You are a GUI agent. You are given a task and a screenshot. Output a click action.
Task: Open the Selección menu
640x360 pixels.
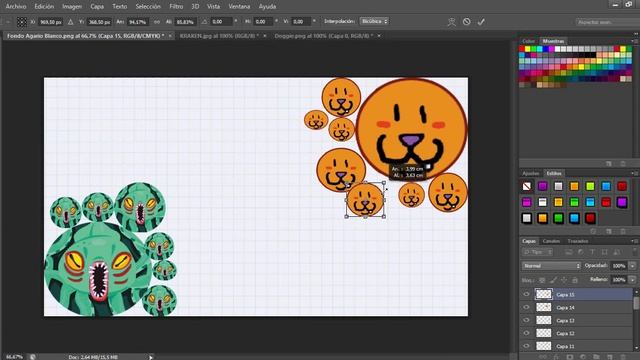[148, 7]
